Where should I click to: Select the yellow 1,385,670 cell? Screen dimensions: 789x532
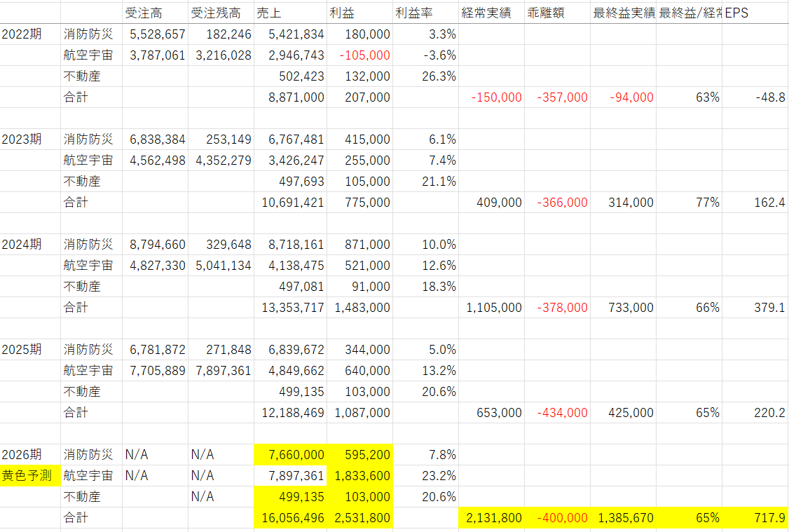coord(623,518)
